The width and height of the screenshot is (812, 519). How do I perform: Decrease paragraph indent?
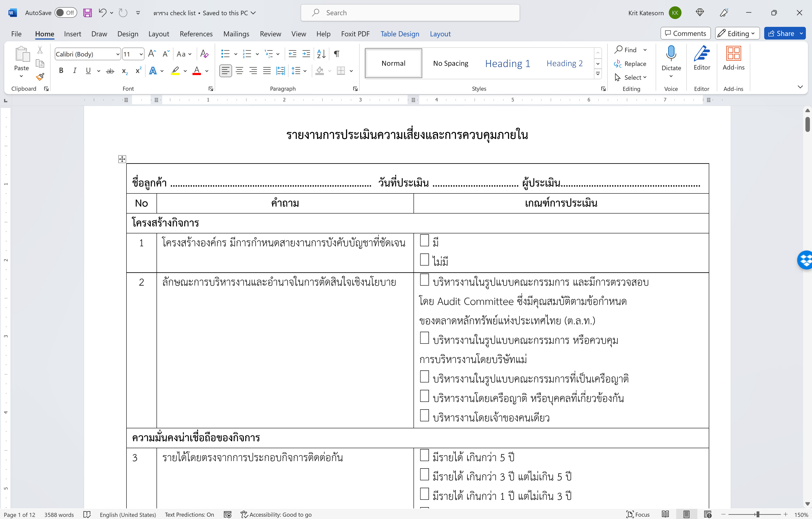click(292, 53)
